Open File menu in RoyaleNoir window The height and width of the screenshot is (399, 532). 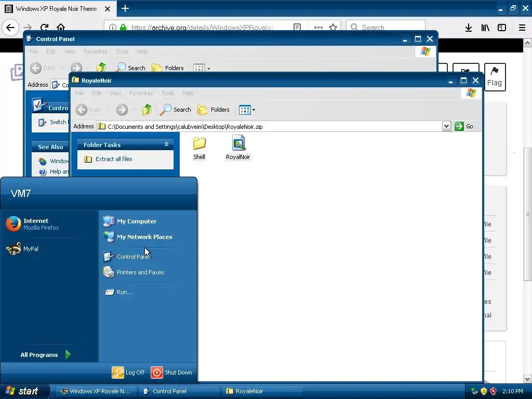79,93
